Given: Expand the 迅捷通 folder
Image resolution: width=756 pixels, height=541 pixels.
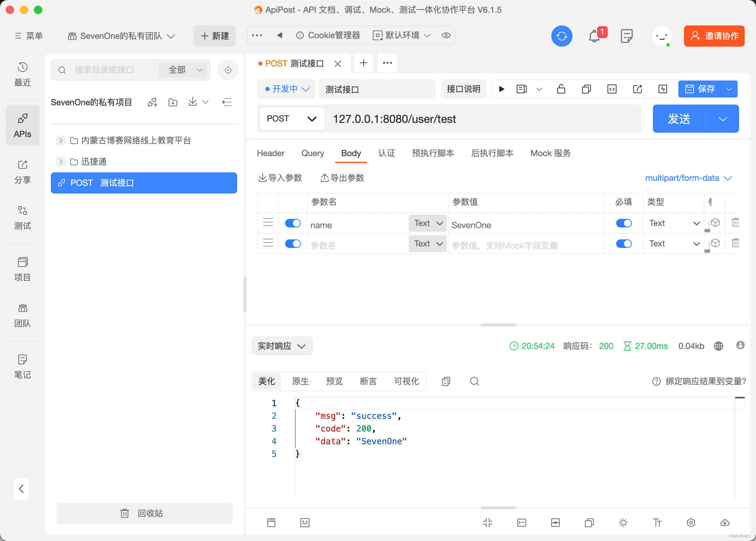Looking at the screenshot, I should click(x=61, y=162).
